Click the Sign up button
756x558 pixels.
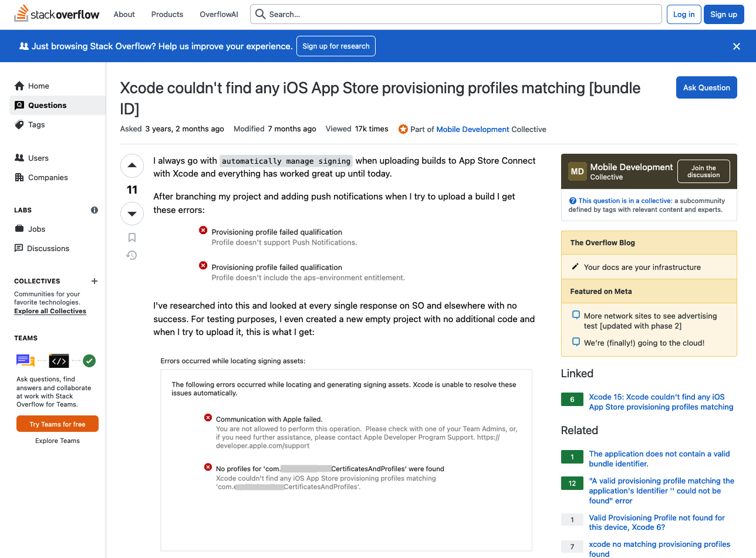click(724, 14)
